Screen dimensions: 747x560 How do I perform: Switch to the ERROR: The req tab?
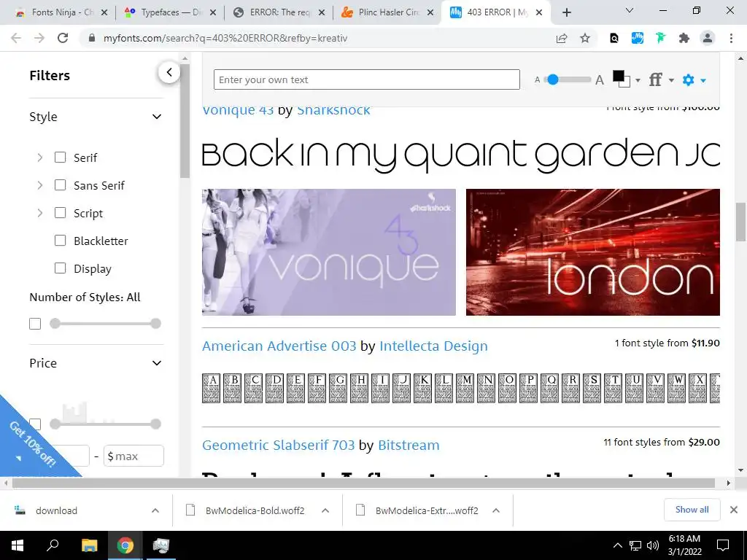click(x=279, y=12)
